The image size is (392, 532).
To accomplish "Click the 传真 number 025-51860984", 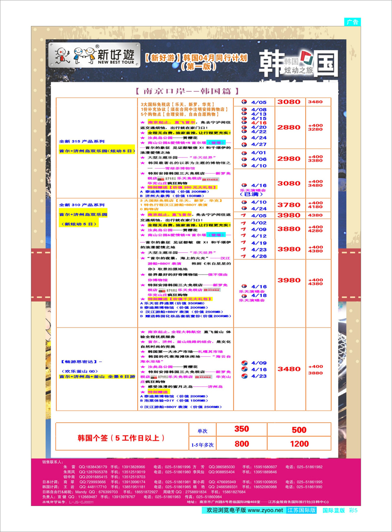I will (x=209, y=497).
